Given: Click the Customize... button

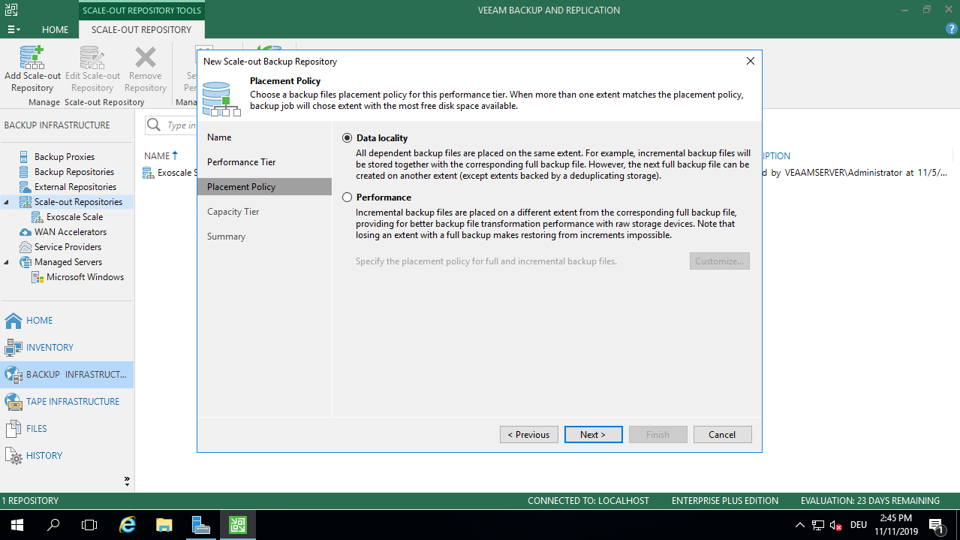Looking at the screenshot, I should [x=719, y=261].
